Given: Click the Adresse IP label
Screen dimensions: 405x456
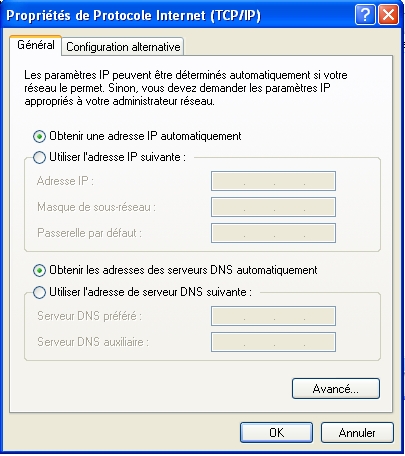Looking at the screenshot, I should tap(65, 181).
